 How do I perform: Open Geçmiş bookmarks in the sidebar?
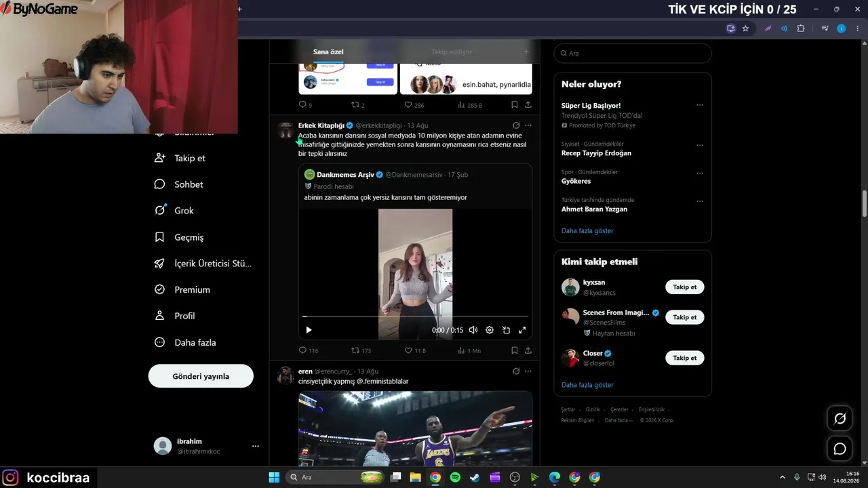(179, 237)
